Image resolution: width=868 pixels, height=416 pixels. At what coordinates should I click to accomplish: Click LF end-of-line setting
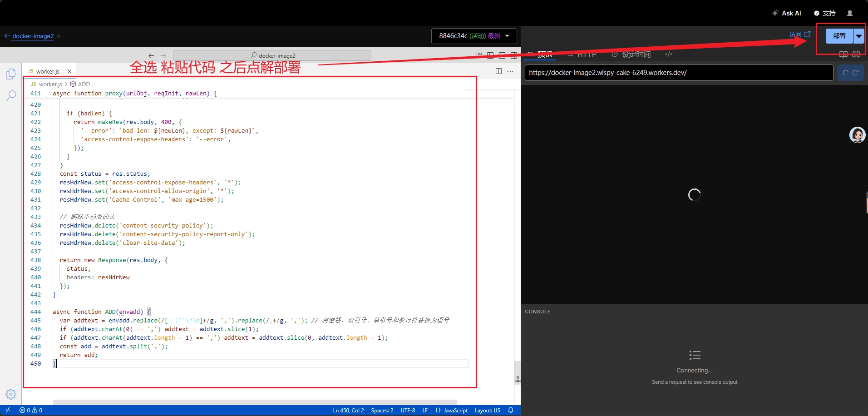(425, 410)
